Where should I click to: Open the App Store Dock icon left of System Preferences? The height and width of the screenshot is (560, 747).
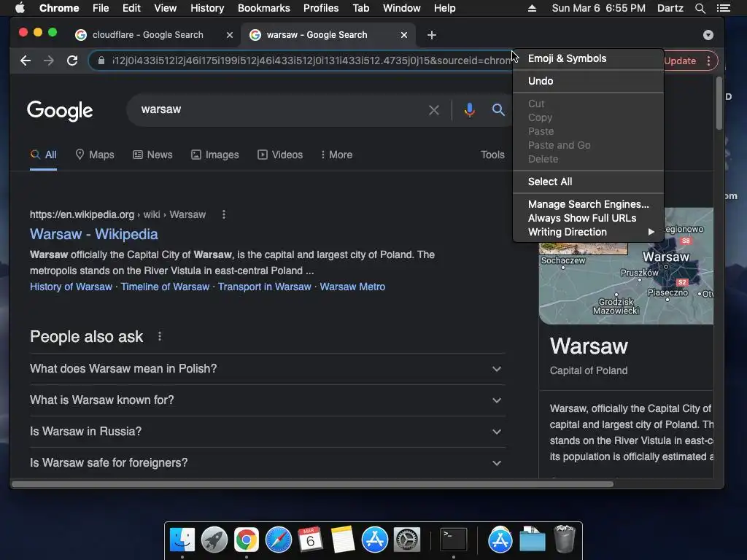pos(375,540)
